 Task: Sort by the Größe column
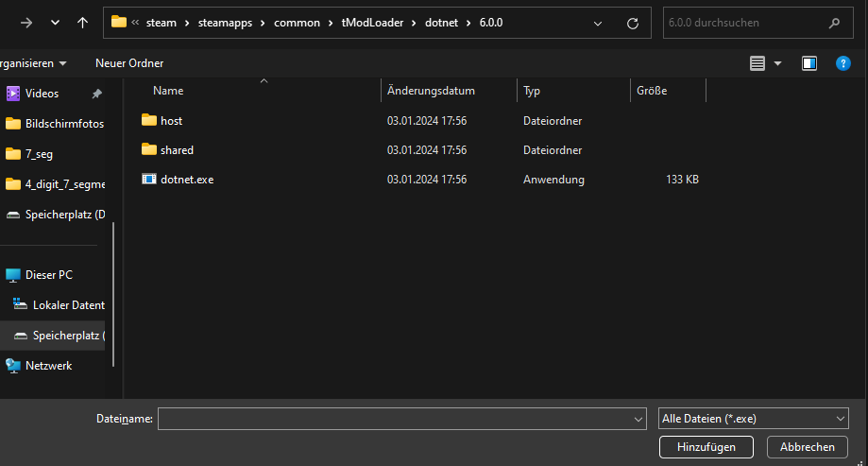click(x=652, y=91)
